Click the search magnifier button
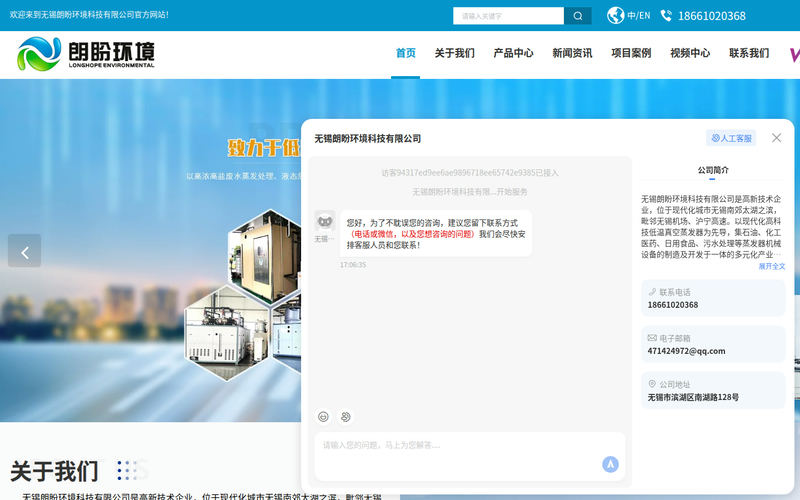Image resolution: width=800 pixels, height=500 pixels. (x=578, y=16)
